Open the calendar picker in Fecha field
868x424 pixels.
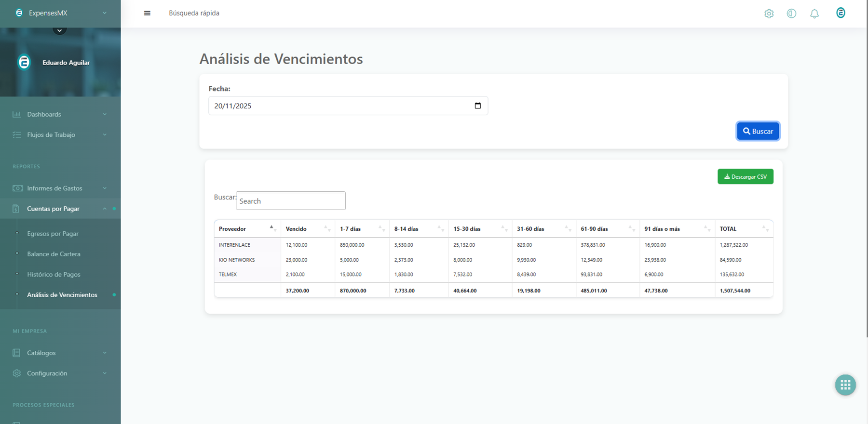(477, 106)
